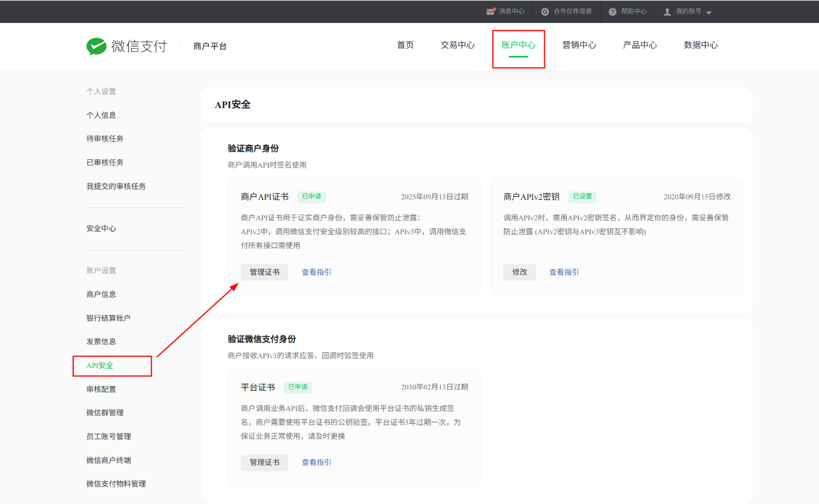819x504 pixels.
Task: Open 查看指引 link for 平台证书
Action: point(317,463)
